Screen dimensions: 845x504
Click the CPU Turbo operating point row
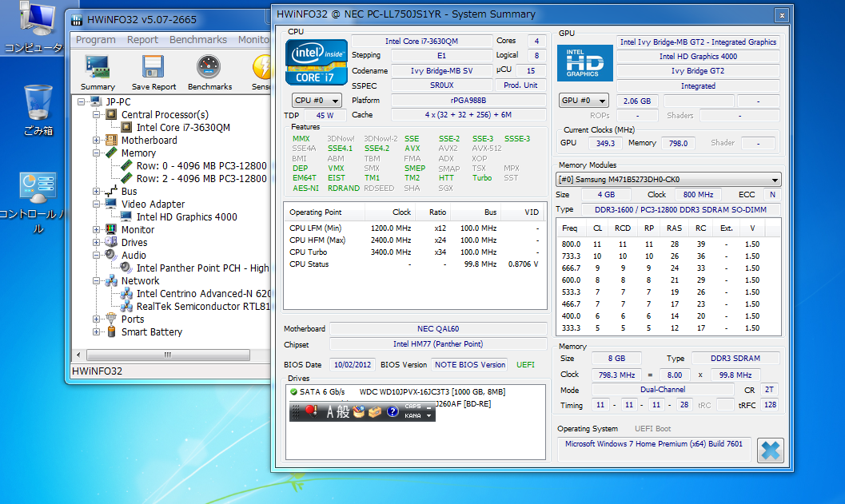point(414,252)
